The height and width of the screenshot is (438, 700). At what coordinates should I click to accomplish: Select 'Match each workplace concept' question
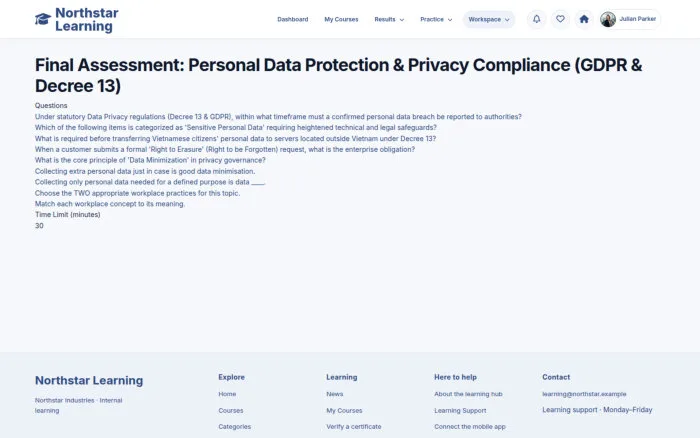click(x=110, y=204)
